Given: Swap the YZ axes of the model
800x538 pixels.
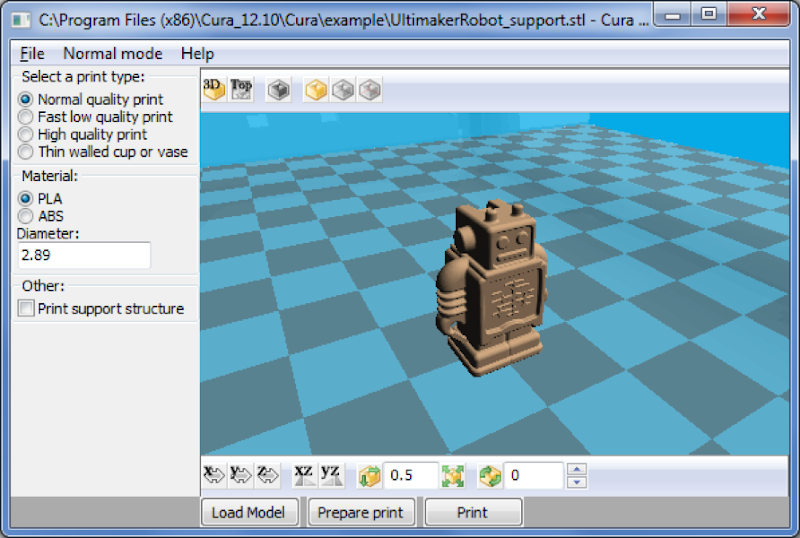Looking at the screenshot, I should 331,475.
